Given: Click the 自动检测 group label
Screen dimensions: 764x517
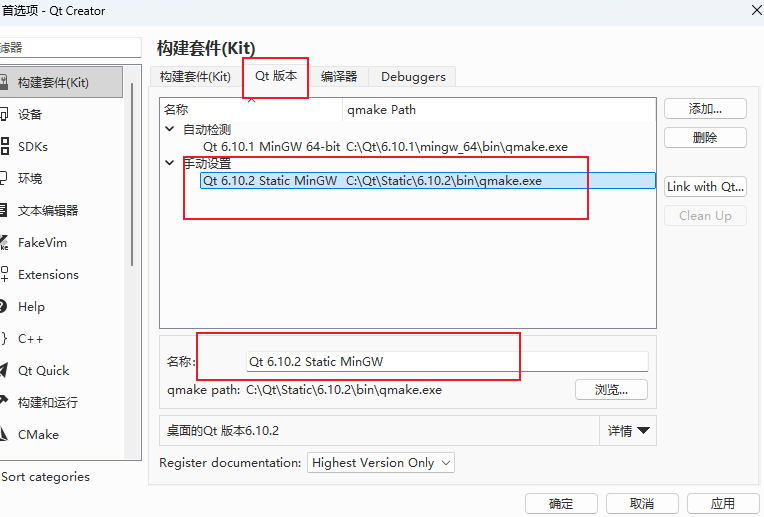Looking at the screenshot, I should pyautogui.click(x=207, y=130).
